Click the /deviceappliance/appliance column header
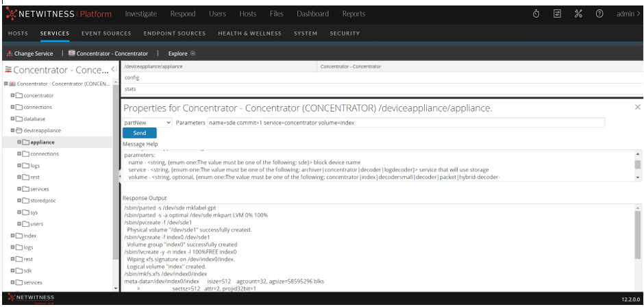This screenshot has height=307, width=644. (x=219, y=66)
